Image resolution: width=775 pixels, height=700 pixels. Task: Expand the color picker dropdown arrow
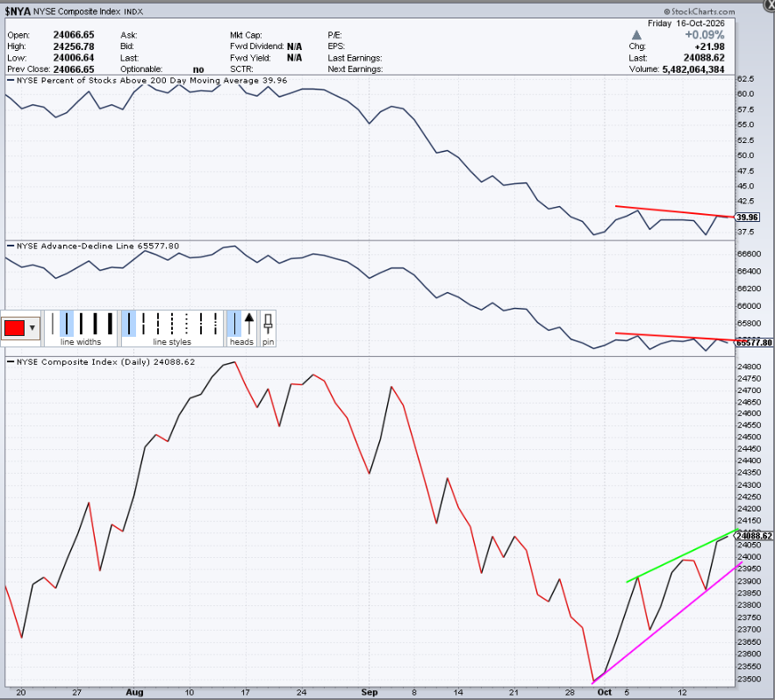(x=32, y=328)
